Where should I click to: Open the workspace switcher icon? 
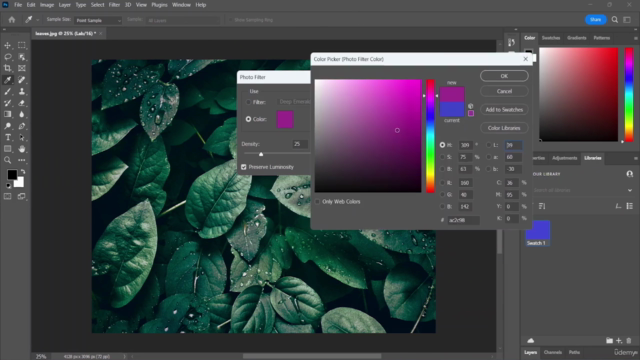[627, 20]
